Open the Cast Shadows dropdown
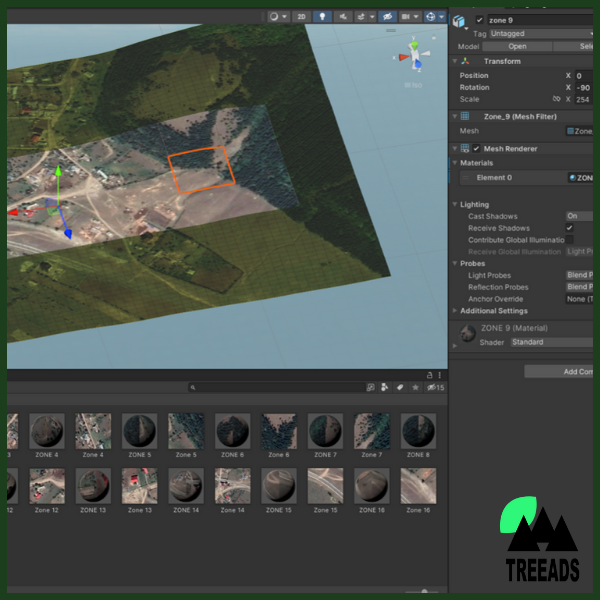Image resolution: width=600 pixels, height=600 pixels. point(580,216)
